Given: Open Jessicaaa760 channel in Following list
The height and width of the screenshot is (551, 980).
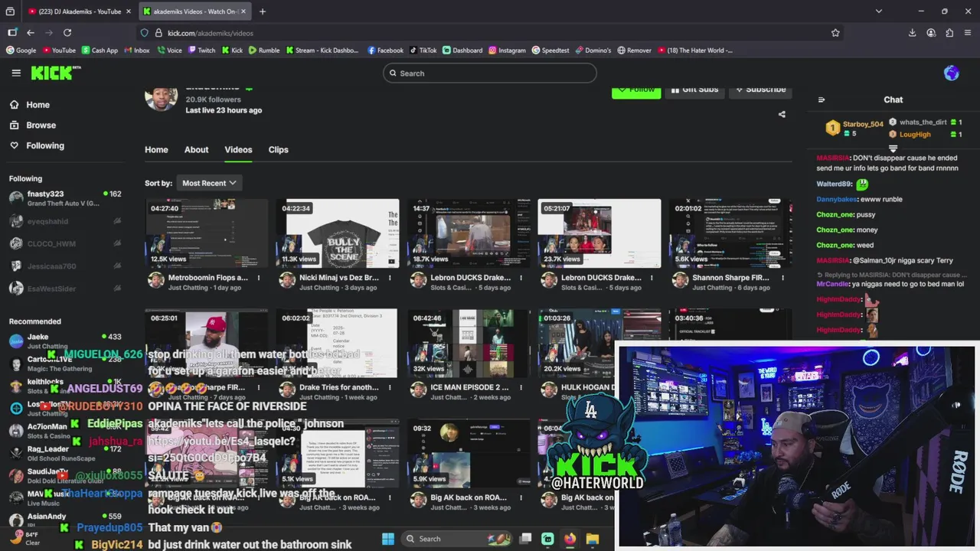Looking at the screenshot, I should [x=65, y=266].
